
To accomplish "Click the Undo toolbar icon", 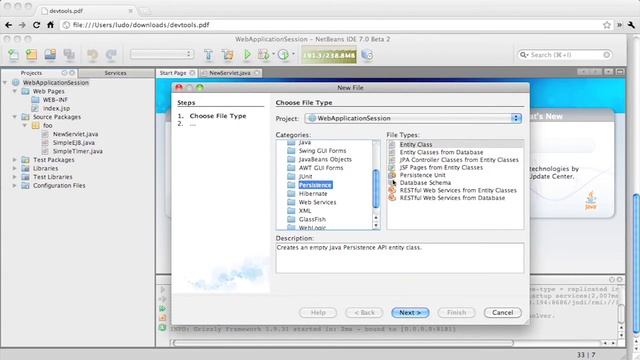I will point(92,55).
